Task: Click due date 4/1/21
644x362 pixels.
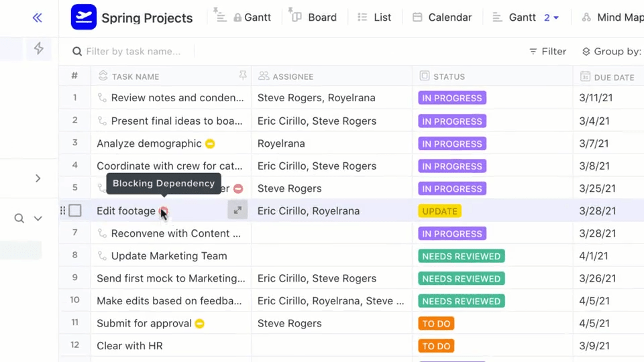Action: pos(594,255)
